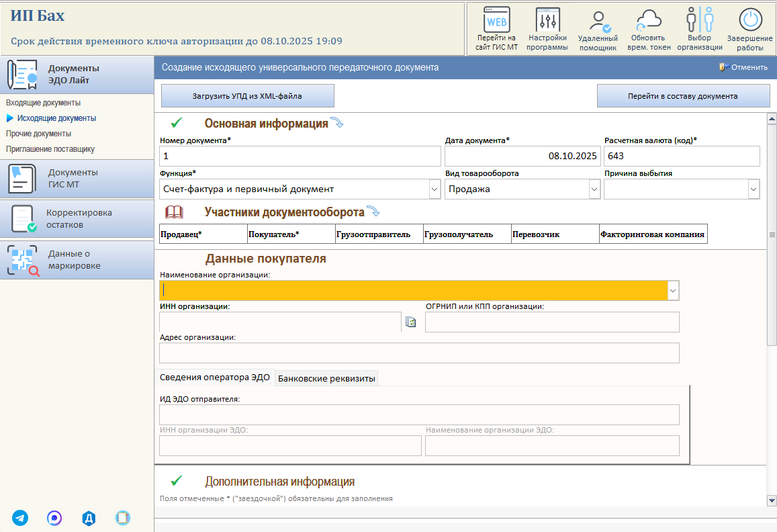This screenshot has height=532, width=777.
Task: Open Выбор организации icon
Action: (x=699, y=29)
